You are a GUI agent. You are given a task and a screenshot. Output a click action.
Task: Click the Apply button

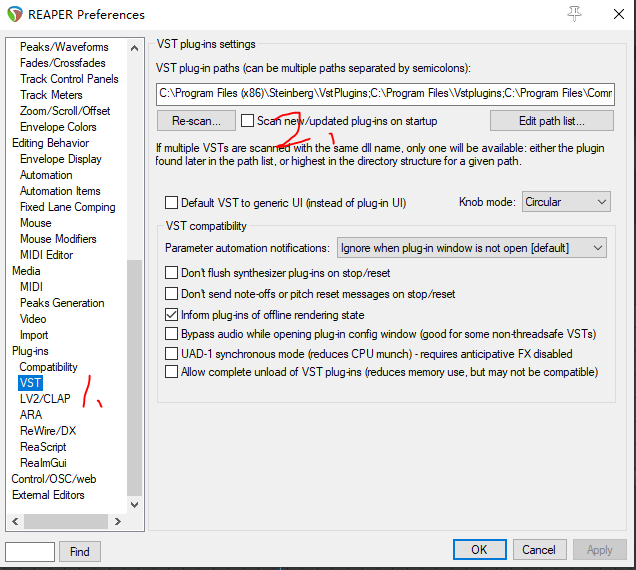tap(599, 549)
